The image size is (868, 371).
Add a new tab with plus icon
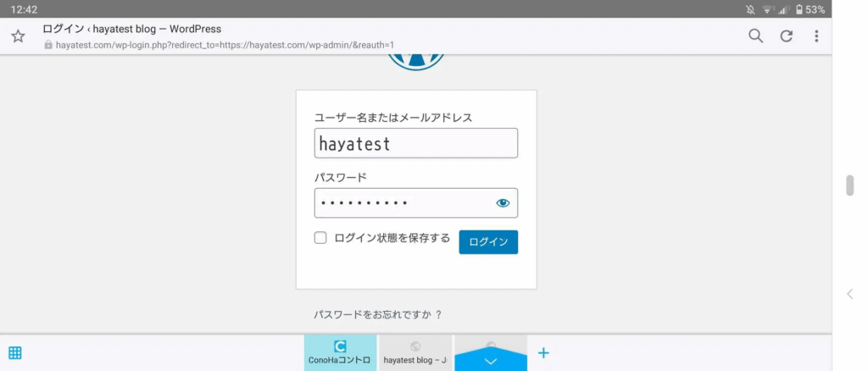[544, 352]
